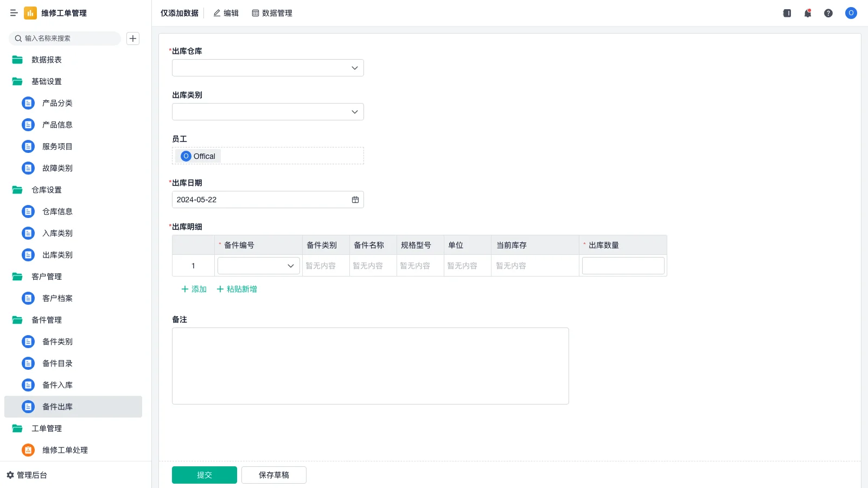This screenshot has width=868, height=488.
Task: Open the 客户档案 sidebar item
Action: click(73, 298)
